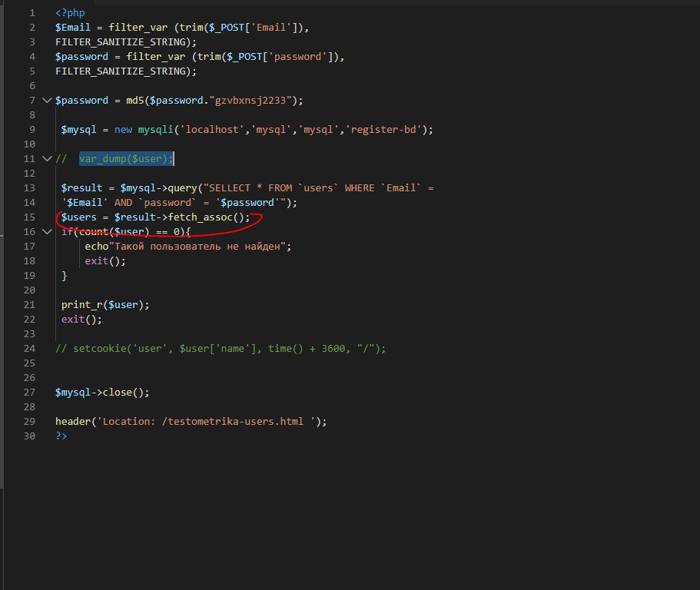This screenshot has height=590, width=700.
Task: Click line number 27 in the gutter
Action: coord(29,393)
